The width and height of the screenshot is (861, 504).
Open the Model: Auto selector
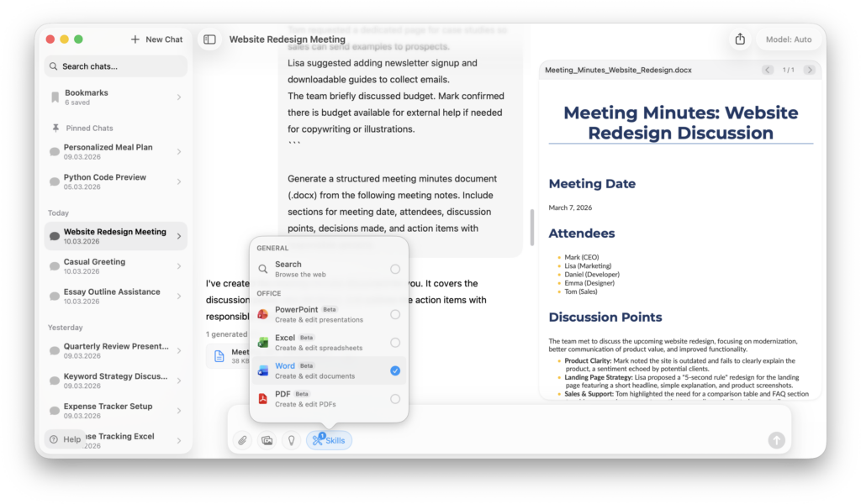click(x=788, y=39)
